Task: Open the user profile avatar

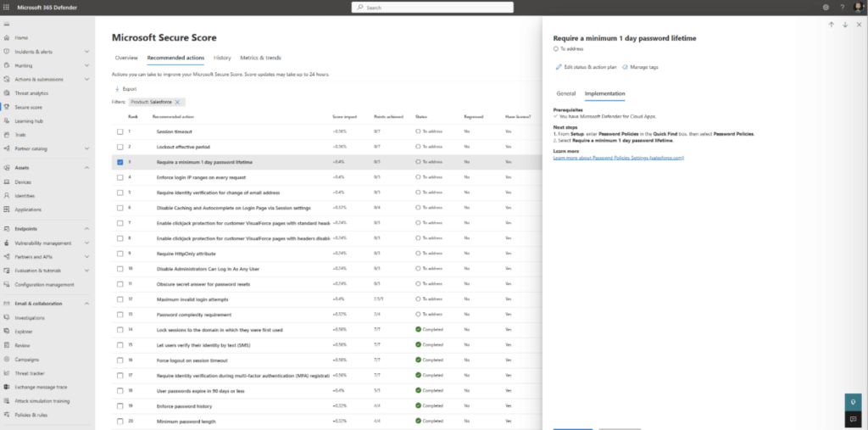Action: [858, 7]
